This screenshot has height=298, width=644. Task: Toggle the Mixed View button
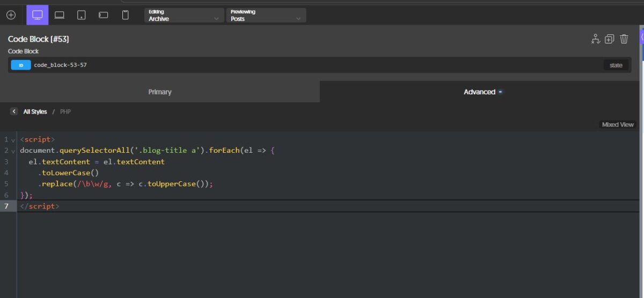click(x=618, y=124)
